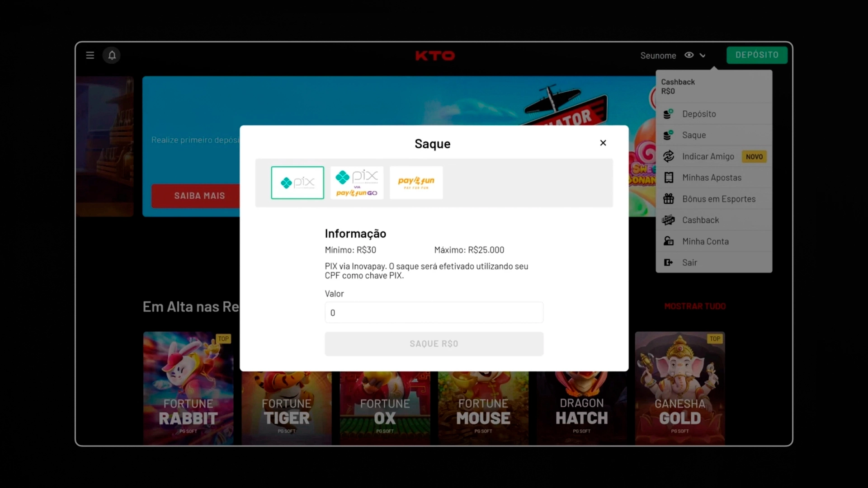Click the Bônus em Esportes gift icon
The height and width of the screenshot is (488, 868).
pos(668,199)
